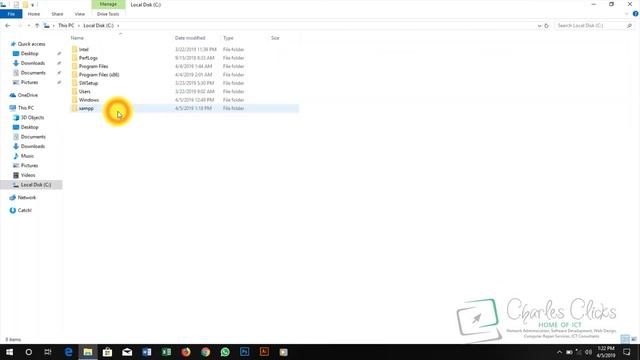Open pinned Desktop under Quick access

(x=29, y=53)
